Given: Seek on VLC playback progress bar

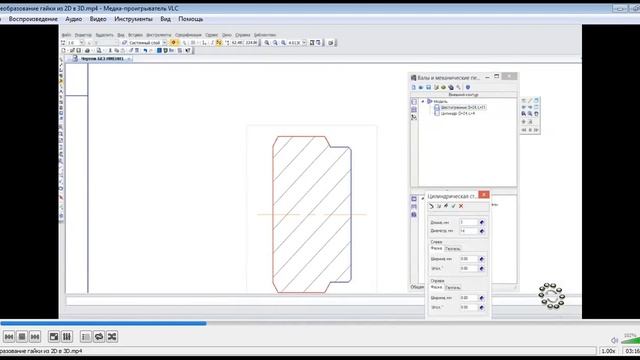Looking at the screenshot, I should point(320,324).
